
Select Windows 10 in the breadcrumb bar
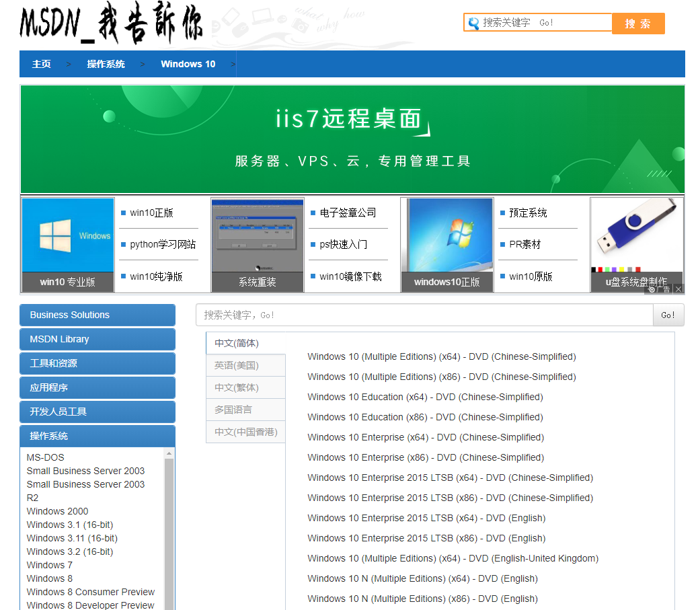point(188,64)
